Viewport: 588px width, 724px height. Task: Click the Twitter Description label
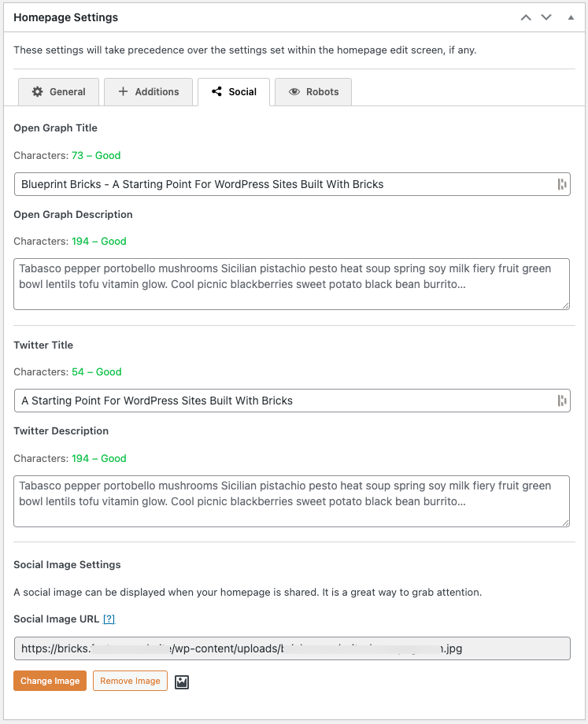pos(61,430)
